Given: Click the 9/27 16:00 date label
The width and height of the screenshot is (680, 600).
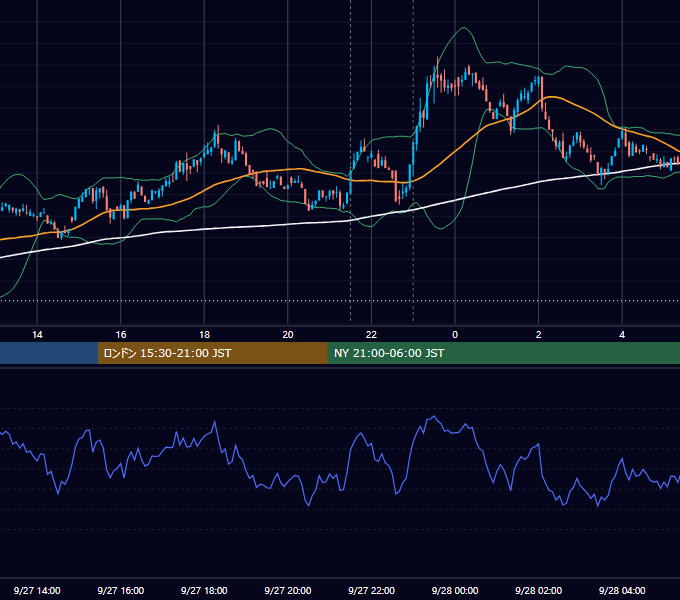Looking at the screenshot, I should point(121,590).
